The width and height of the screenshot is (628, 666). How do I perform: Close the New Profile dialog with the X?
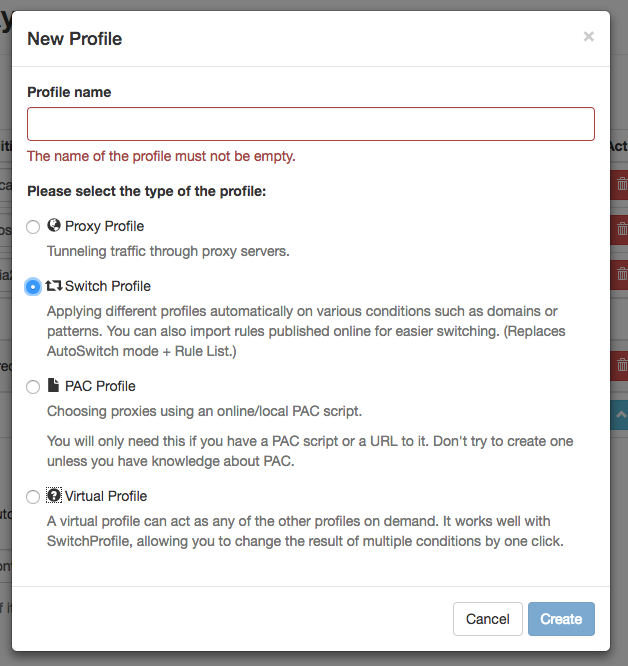click(x=588, y=37)
